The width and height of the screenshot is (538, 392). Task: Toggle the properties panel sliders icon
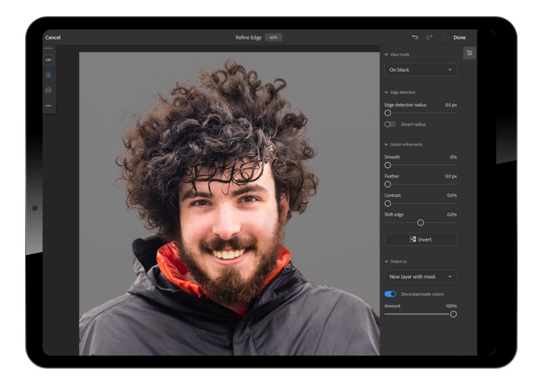(x=469, y=53)
